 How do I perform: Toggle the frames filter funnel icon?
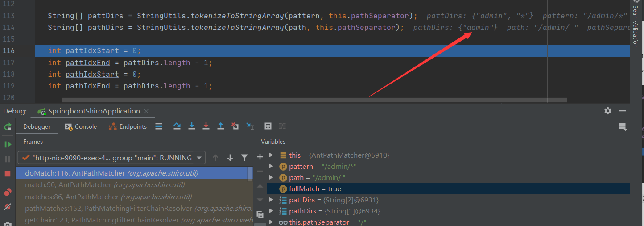tap(244, 158)
